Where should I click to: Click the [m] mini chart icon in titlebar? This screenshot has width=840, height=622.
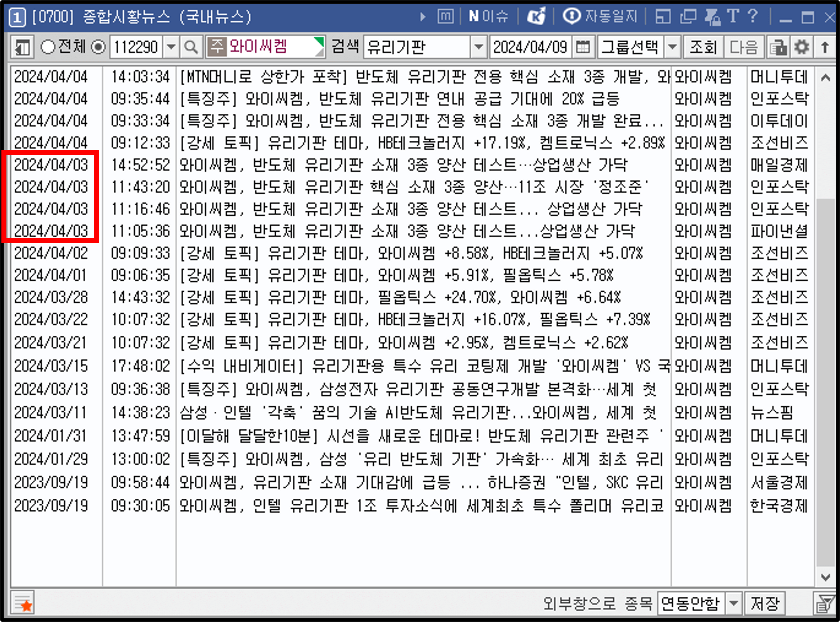(446, 16)
